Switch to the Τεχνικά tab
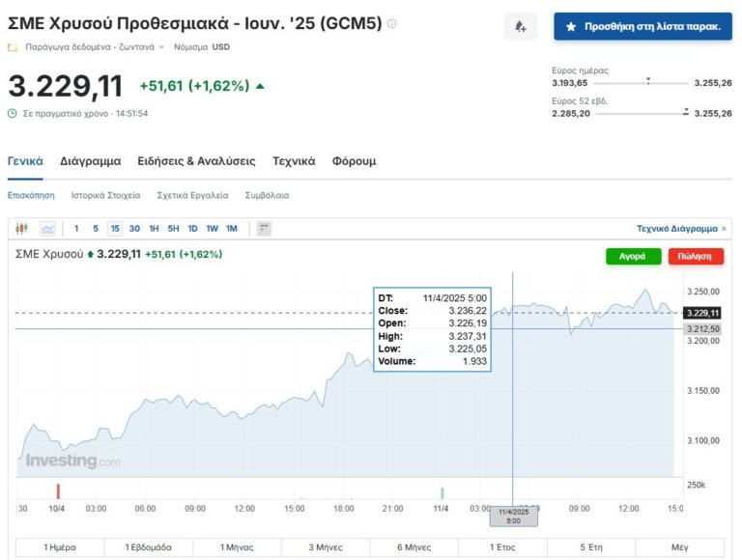This screenshot has width=742, height=560. (294, 161)
